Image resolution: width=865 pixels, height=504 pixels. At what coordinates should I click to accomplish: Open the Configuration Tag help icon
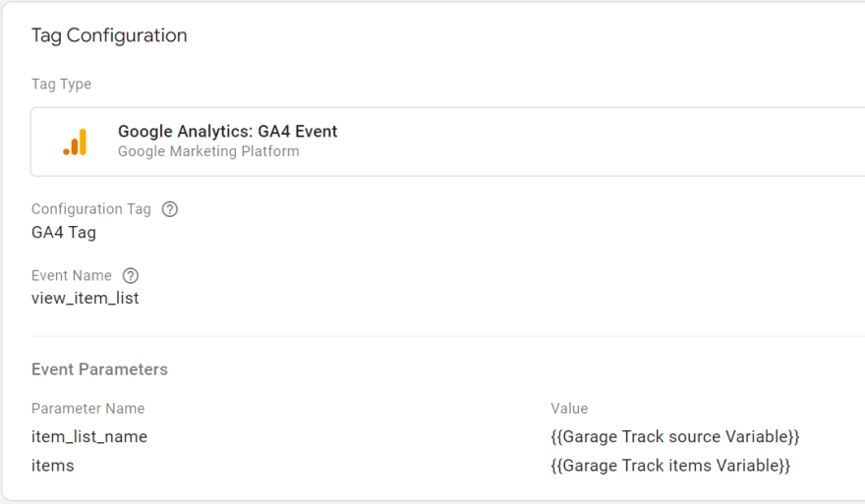(x=170, y=209)
